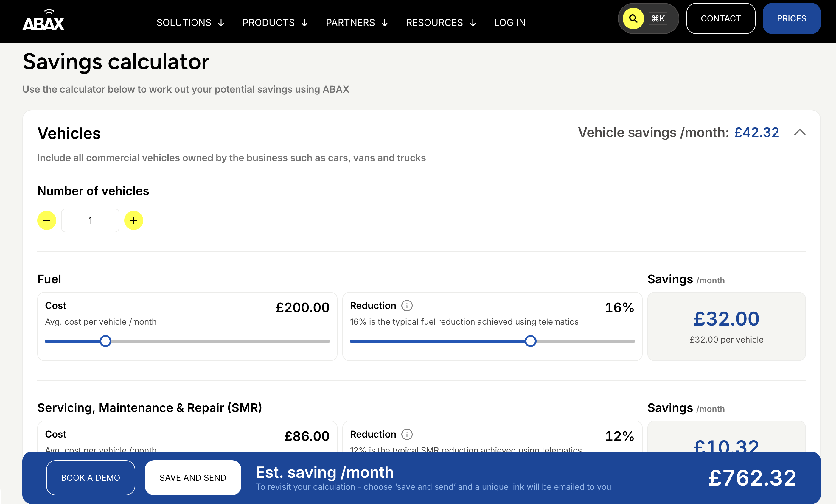Open the Partners dropdown menu
The height and width of the screenshot is (504, 836).
click(357, 22)
